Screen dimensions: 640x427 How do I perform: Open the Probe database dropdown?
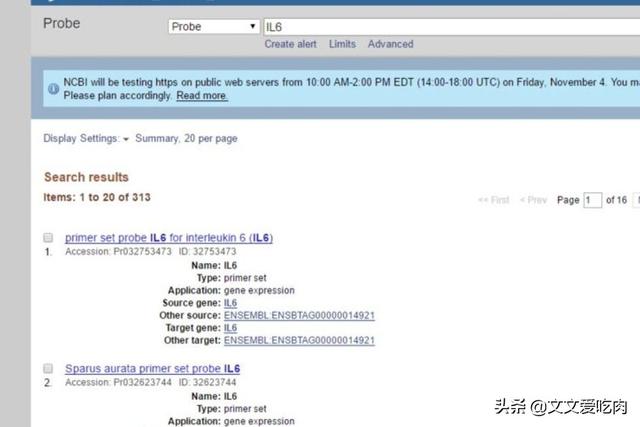point(213,27)
